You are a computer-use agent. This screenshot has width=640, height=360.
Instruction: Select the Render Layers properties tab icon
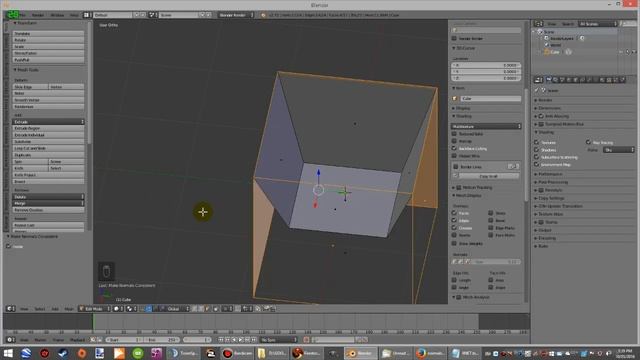556,80
